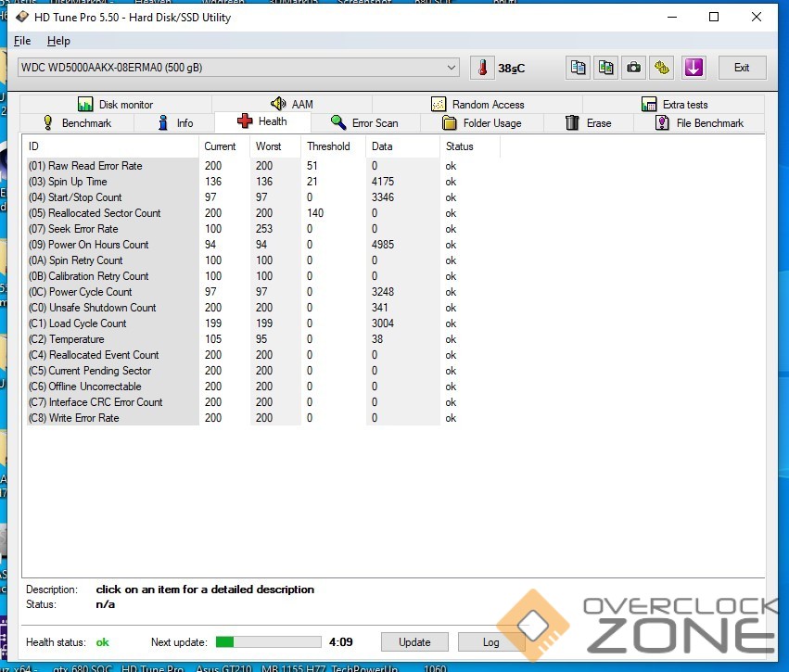Click the temperature thermometer icon
This screenshot has width=789, height=672.
point(482,68)
